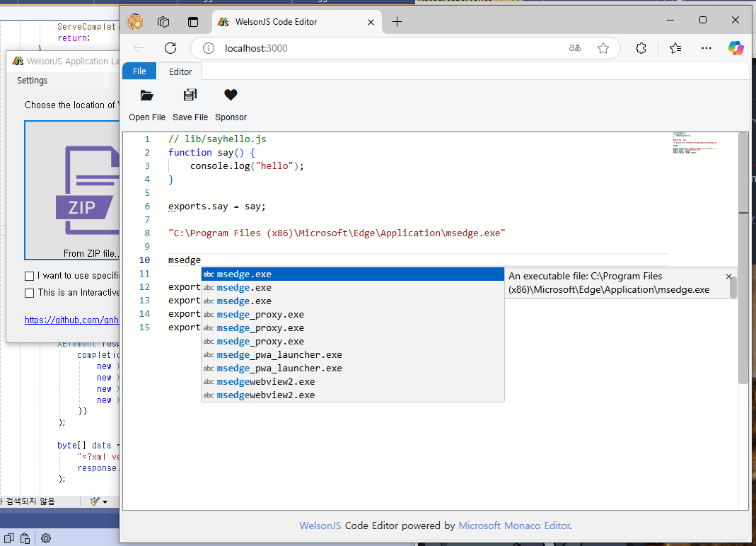The width and height of the screenshot is (756, 546).
Task: Switch to the Editor tab
Action: tap(180, 71)
